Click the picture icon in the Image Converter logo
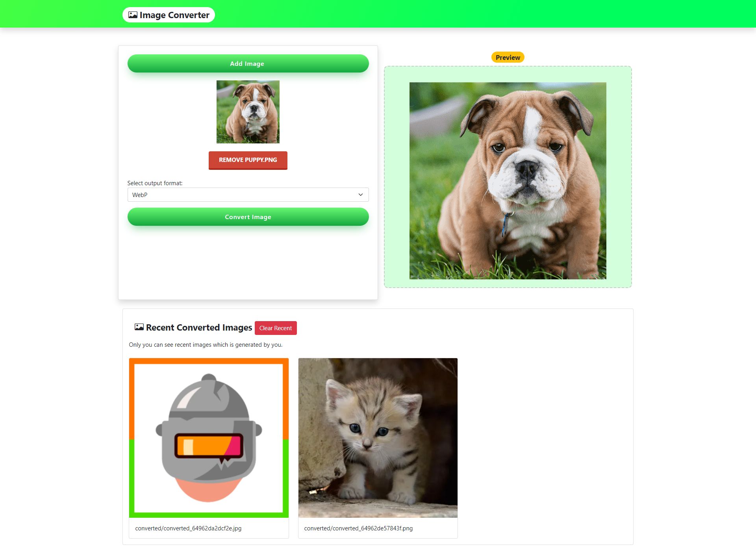Image resolution: width=756 pixels, height=554 pixels. 133,15
